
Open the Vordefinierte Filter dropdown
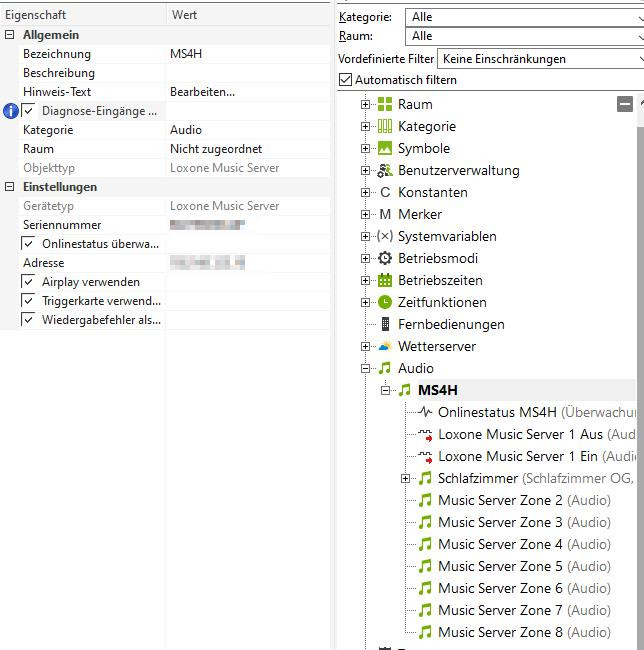540,59
